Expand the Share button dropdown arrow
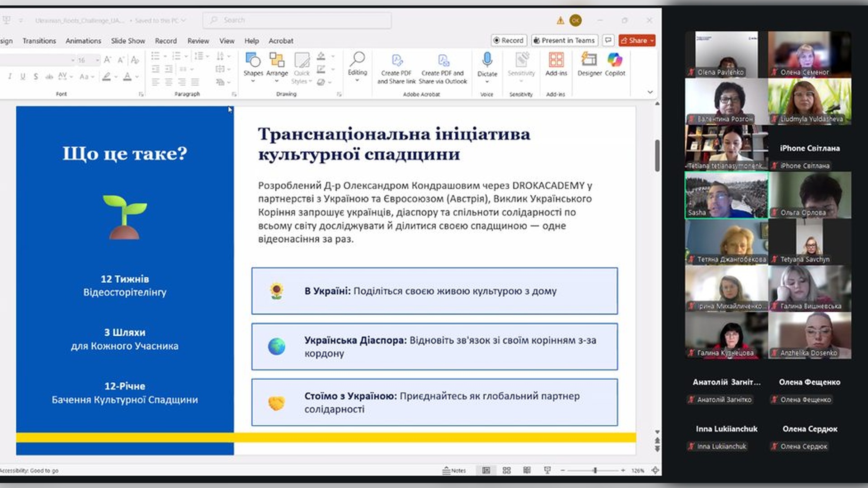Viewport: 868px width, 488px height. (x=652, y=41)
